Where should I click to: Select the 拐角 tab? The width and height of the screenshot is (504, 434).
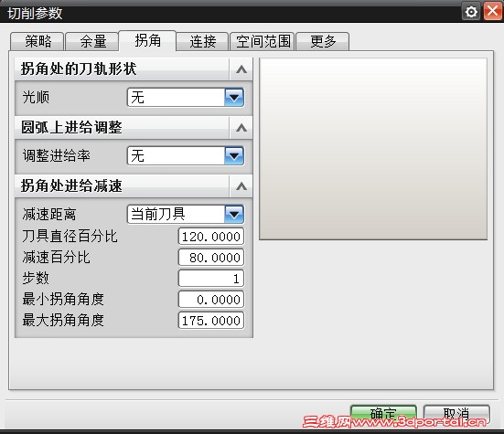point(147,41)
